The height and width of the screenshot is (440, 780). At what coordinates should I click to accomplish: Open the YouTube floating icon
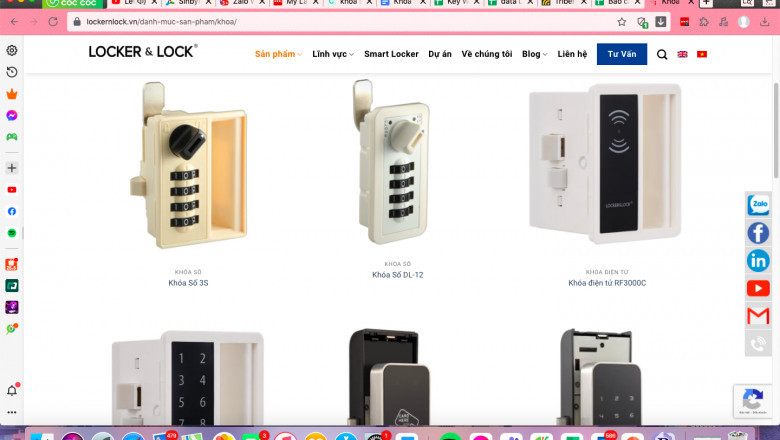coord(758,288)
